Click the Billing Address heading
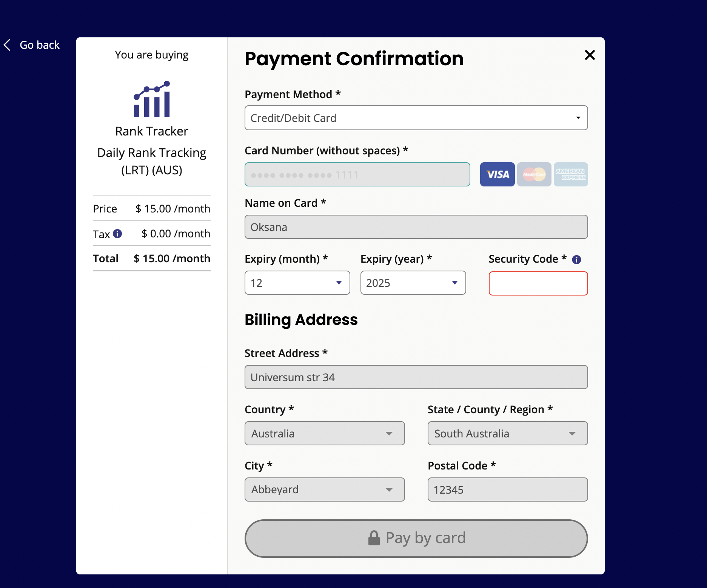The height and width of the screenshot is (588, 707). tap(301, 320)
